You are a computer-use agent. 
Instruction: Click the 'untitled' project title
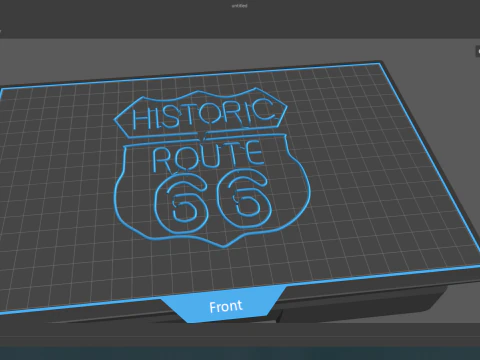tap(239, 6)
